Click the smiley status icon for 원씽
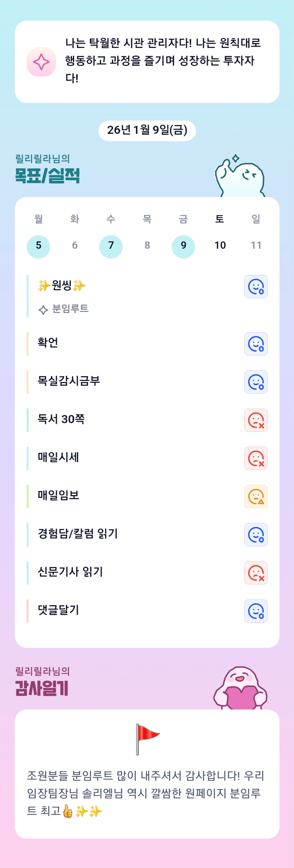 click(x=256, y=287)
